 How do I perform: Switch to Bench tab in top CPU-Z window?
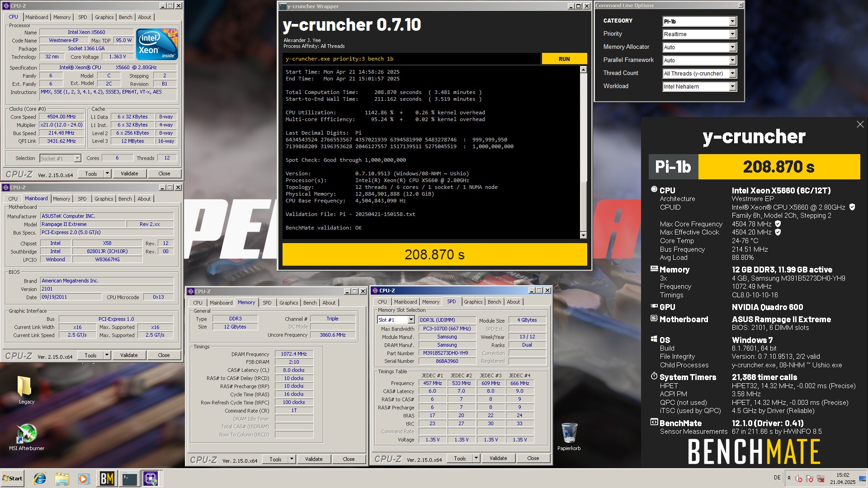point(126,17)
